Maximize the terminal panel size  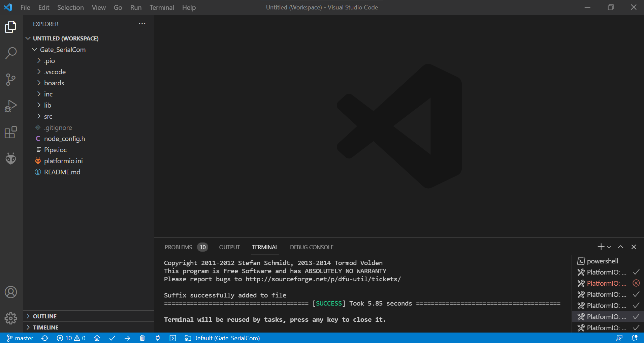620,247
